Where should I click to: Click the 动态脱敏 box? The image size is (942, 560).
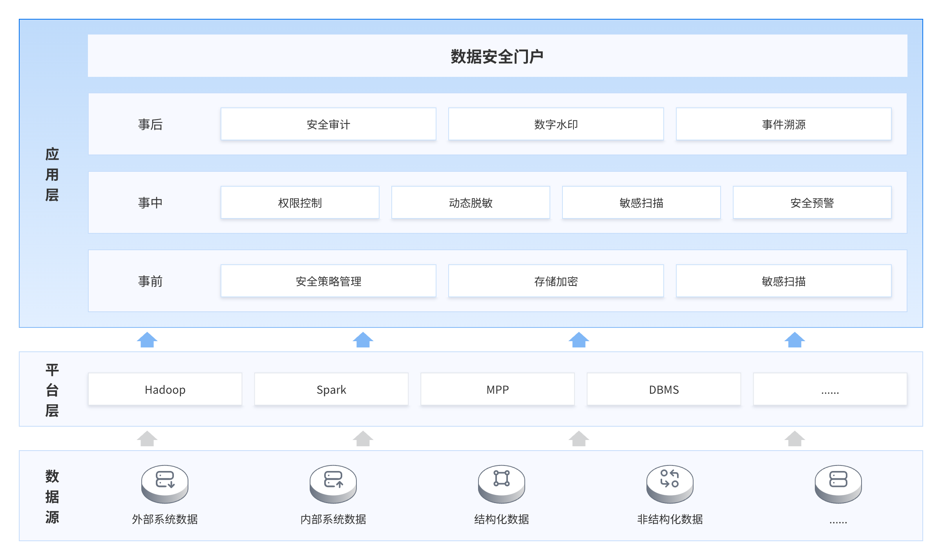tap(471, 203)
